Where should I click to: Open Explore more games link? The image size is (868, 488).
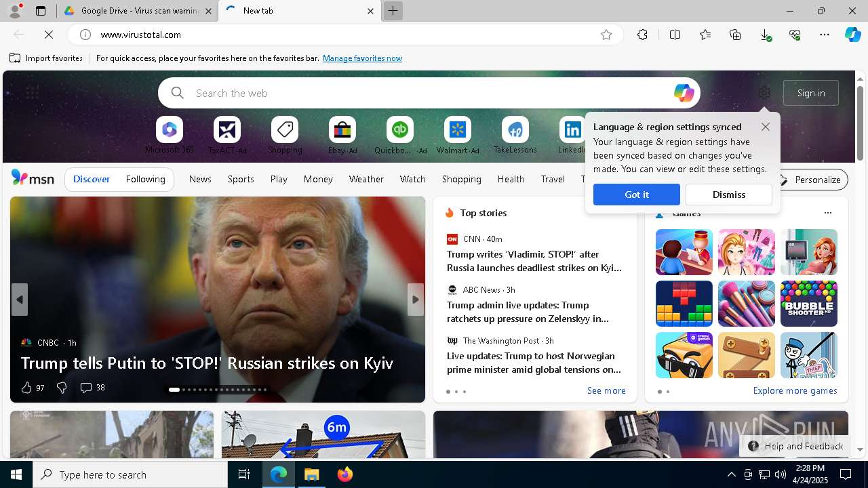pos(795,390)
